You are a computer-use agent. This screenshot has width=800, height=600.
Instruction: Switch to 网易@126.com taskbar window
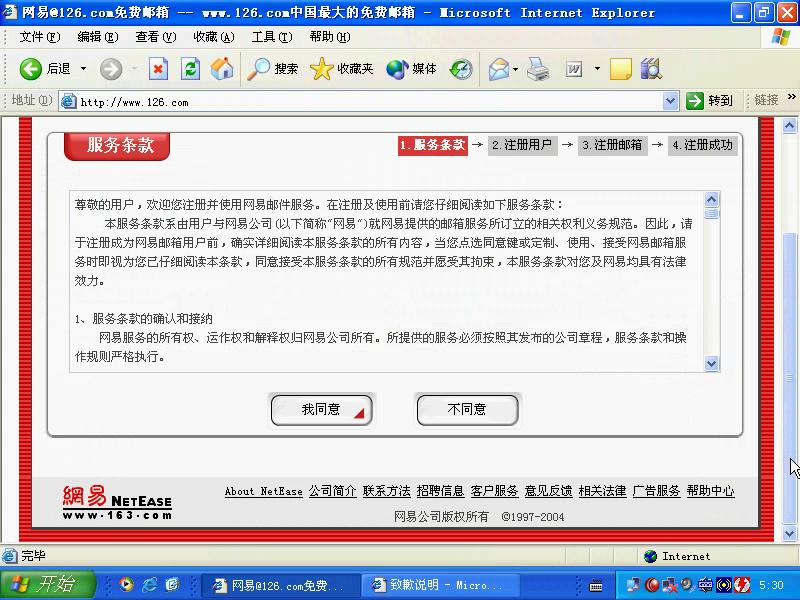pos(281,585)
